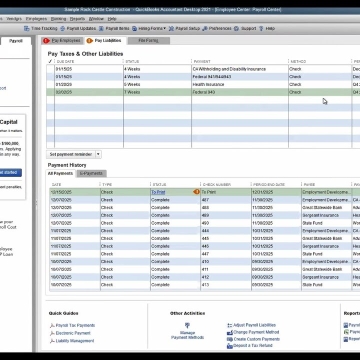Click the orange alert icon beside To Print
This screenshot has height=360, width=360.
(197, 192)
